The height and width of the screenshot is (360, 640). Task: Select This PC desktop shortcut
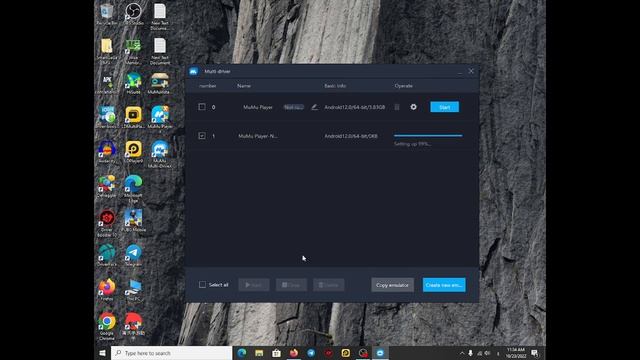coord(133,289)
